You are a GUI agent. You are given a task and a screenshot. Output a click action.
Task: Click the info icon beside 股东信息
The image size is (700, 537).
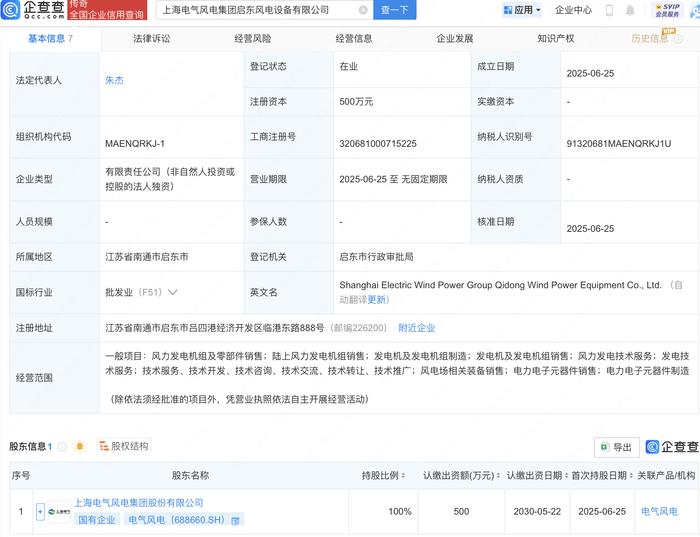point(62,447)
